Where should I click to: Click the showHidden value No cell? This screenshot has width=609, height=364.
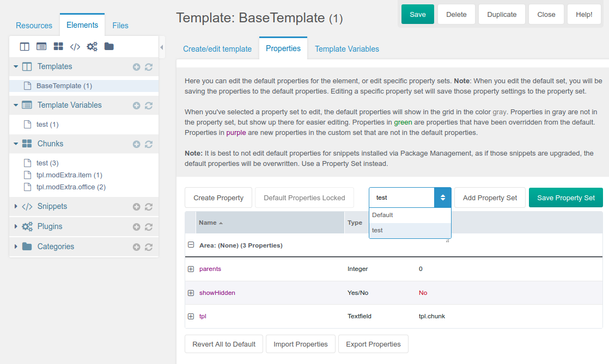(423, 293)
